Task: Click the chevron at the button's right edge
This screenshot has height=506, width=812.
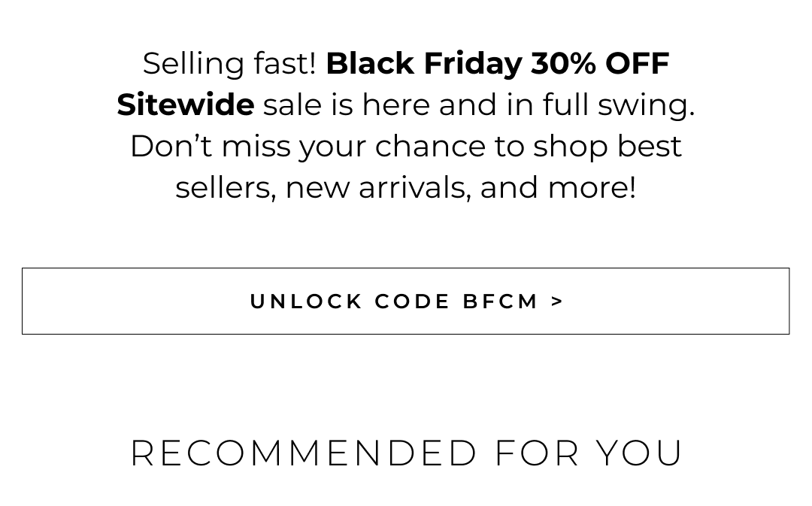Action: [558, 301]
